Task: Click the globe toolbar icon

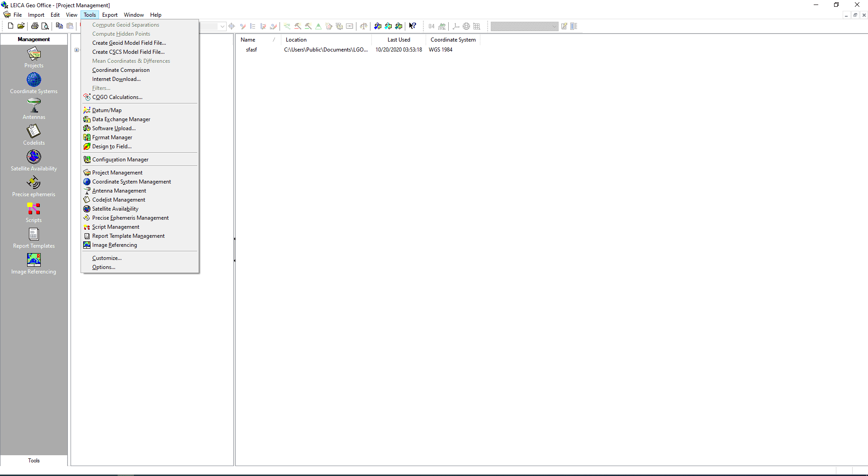Action: pos(466,26)
